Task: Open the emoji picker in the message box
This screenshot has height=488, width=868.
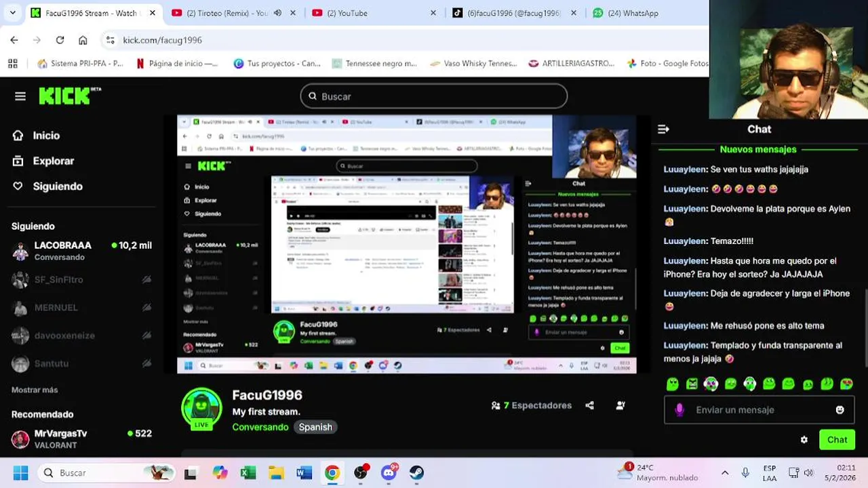Action: coord(840,410)
